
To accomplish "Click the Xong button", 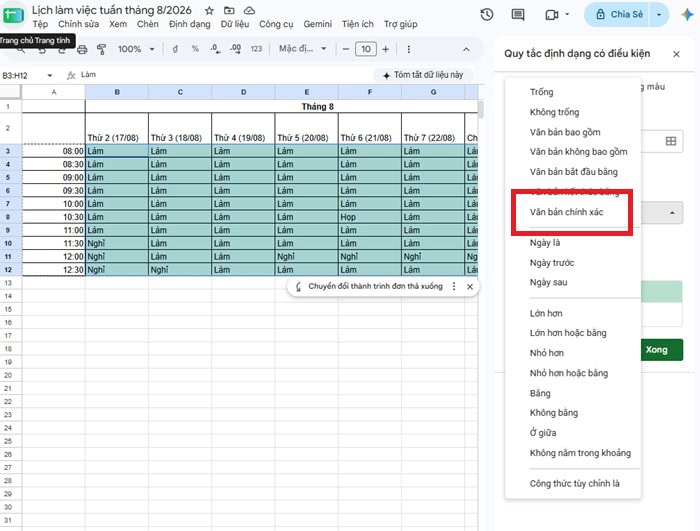I will (x=661, y=350).
